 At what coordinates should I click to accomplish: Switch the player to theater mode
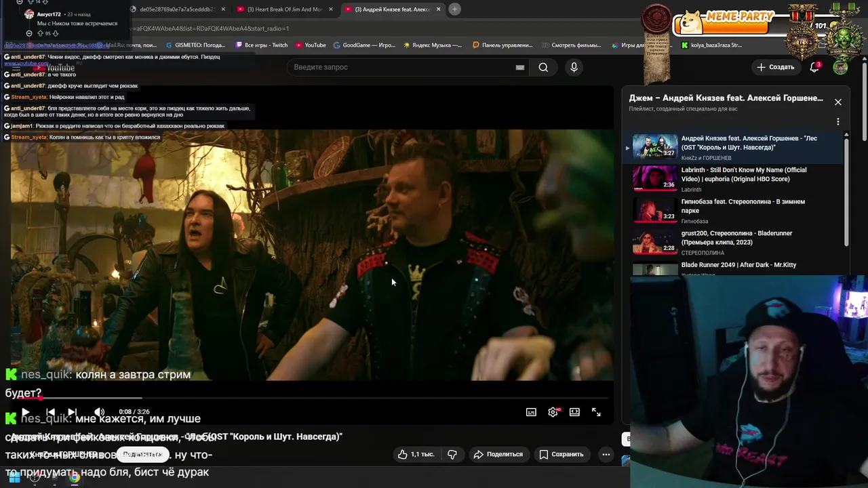574,412
